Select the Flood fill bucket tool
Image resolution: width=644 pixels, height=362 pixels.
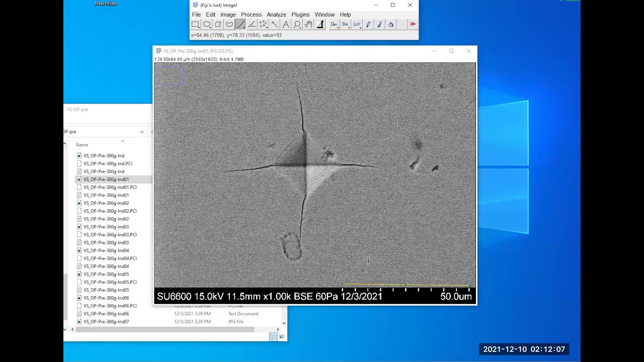(391, 24)
